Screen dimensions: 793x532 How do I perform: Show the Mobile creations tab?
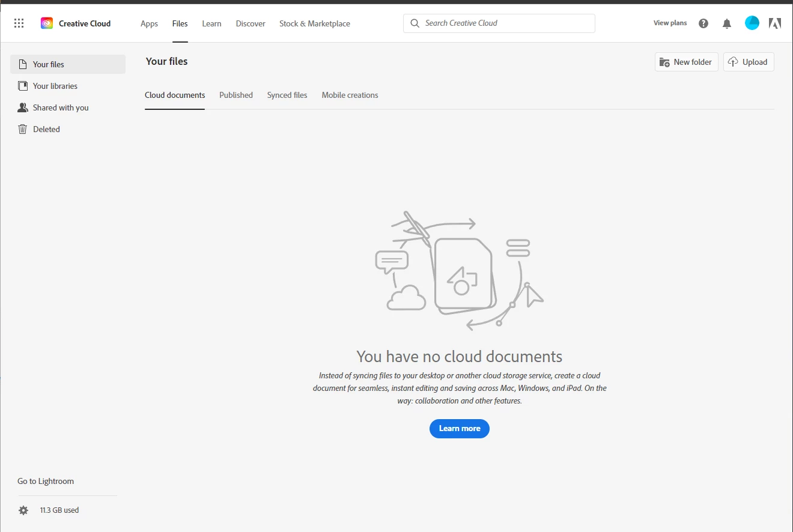click(x=350, y=95)
